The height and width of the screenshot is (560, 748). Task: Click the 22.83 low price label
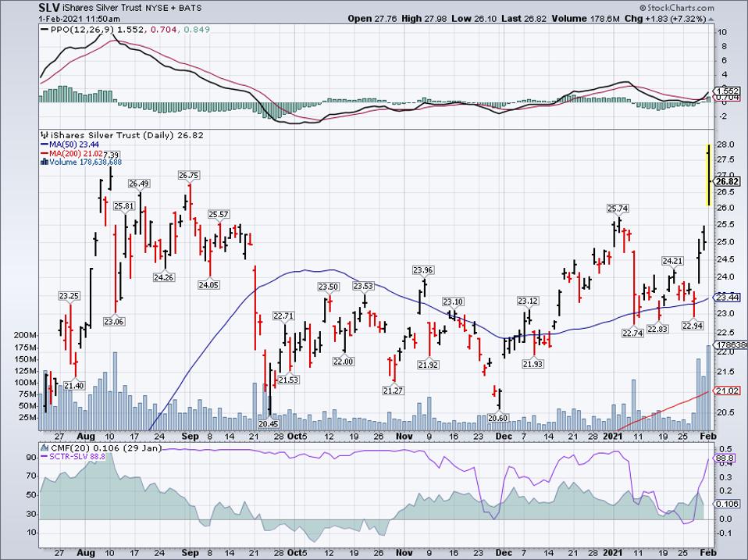(657, 329)
